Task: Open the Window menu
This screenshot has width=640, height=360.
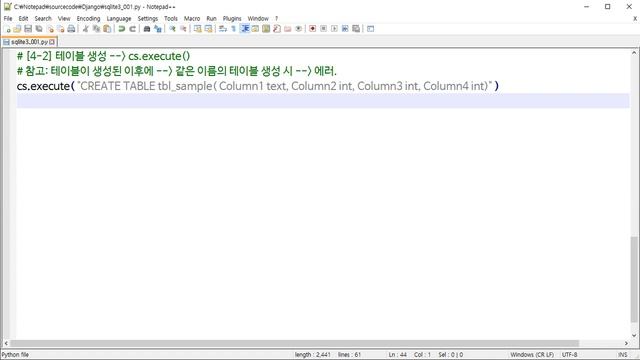Action: point(258,19)
